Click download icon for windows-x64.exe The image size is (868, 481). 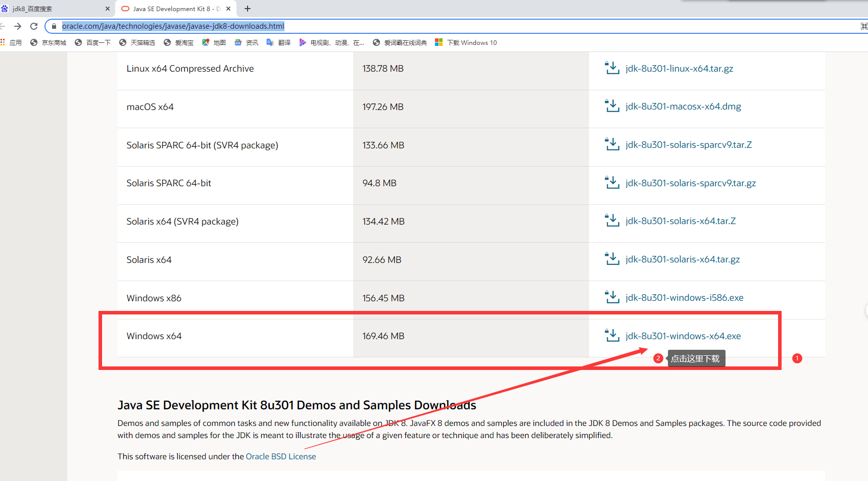click(x=612, y=336)
